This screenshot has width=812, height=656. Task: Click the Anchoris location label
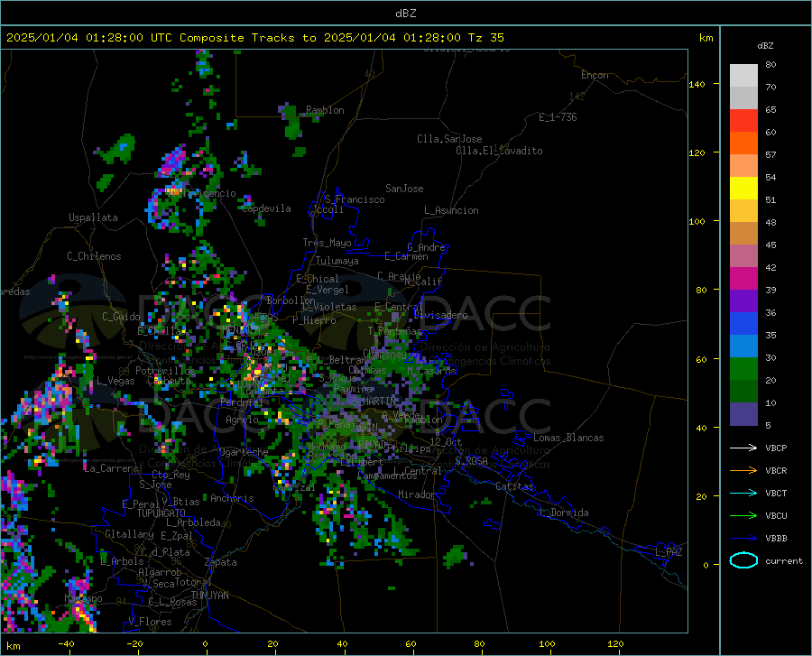232,498
